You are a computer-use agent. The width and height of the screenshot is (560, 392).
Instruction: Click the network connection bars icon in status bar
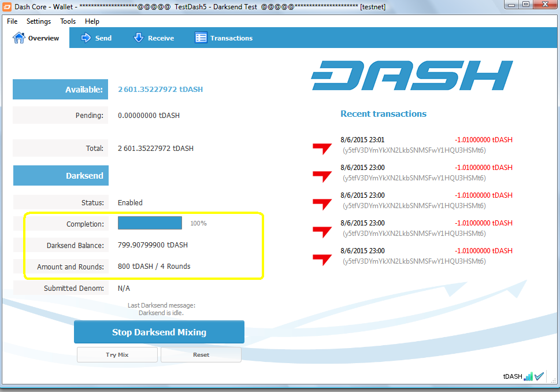click(528, 376)
